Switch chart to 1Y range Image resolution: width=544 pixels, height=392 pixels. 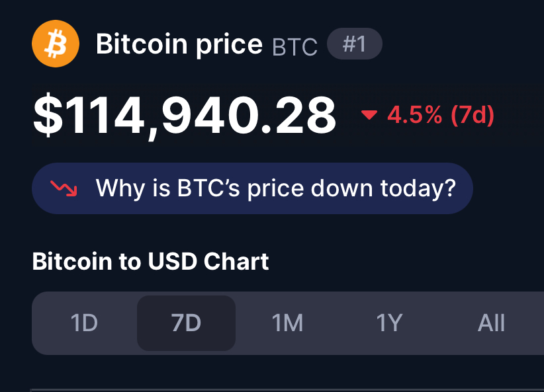tap(390, 323)
